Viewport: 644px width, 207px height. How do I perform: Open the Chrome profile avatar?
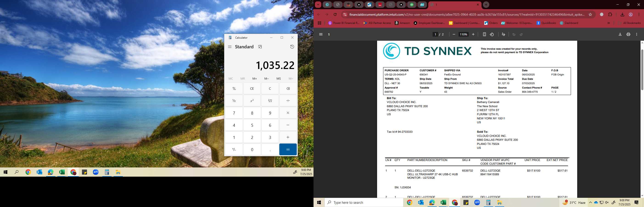(631, 14)
